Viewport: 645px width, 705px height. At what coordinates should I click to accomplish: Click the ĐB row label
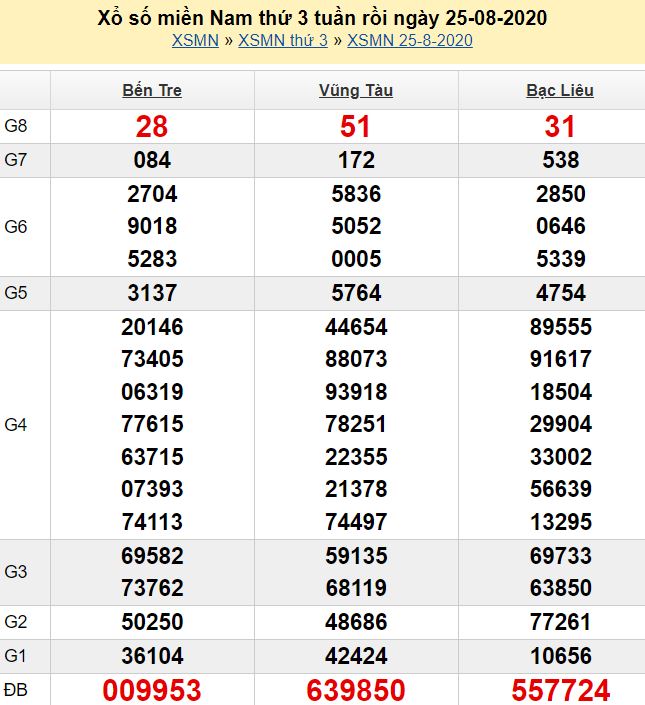tap(16, 689)
